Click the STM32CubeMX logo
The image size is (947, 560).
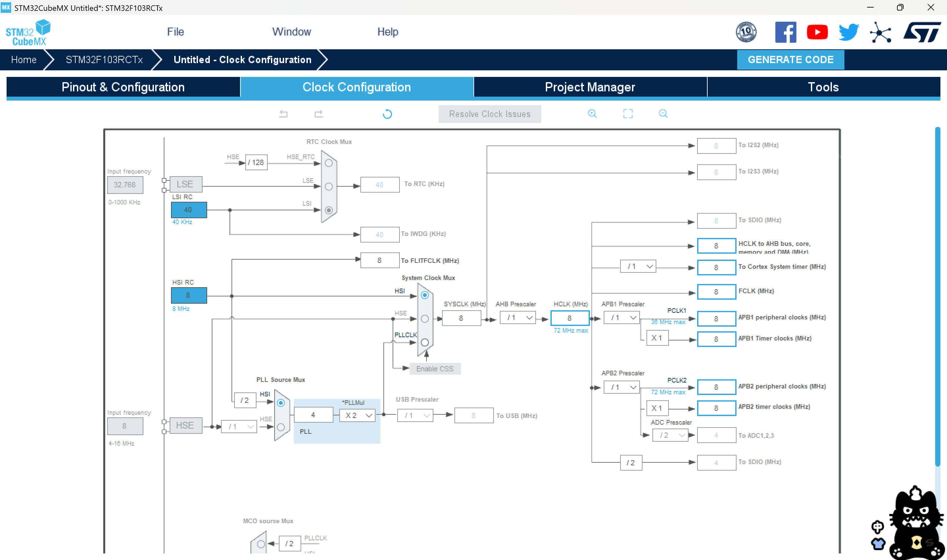(28, 33)
